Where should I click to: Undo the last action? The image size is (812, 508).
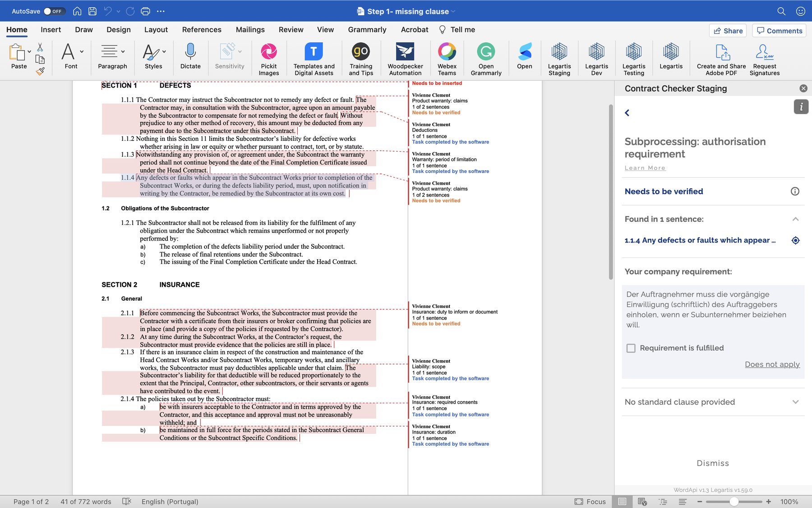click(x=108, y=11)
